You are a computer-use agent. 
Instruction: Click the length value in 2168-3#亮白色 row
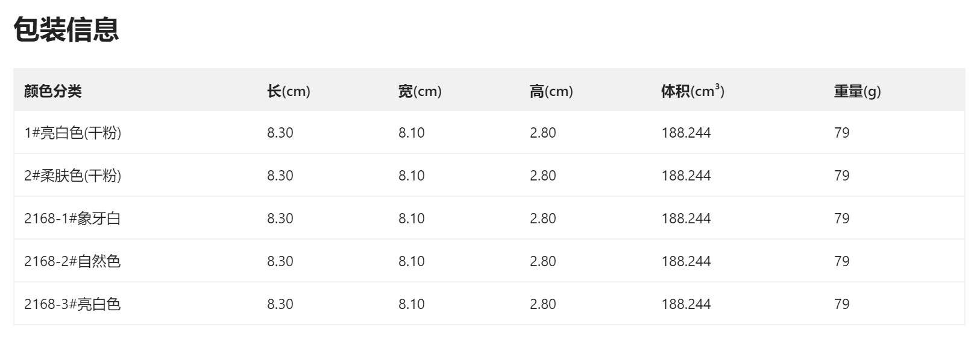point(280,304)
